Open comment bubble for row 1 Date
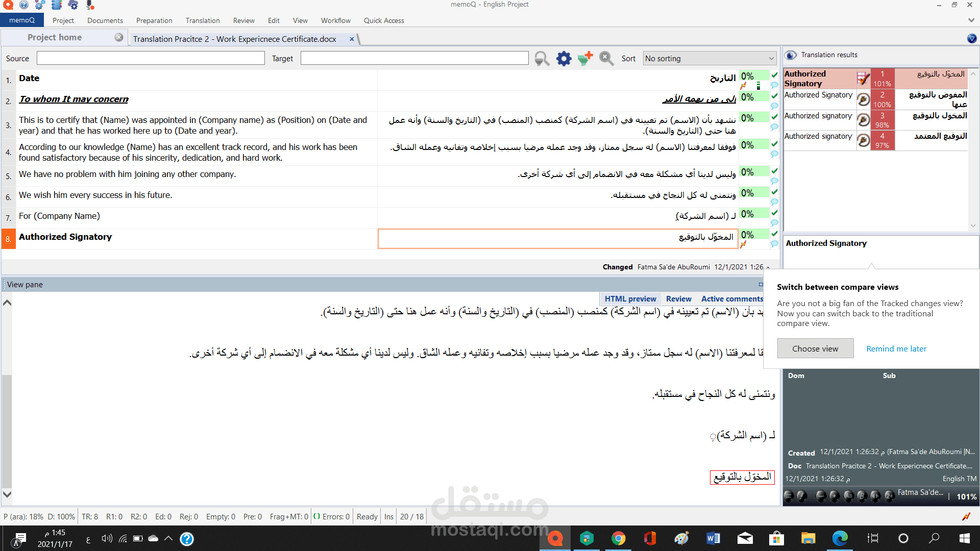The image size is (980, 551). [x=774, y=86]
